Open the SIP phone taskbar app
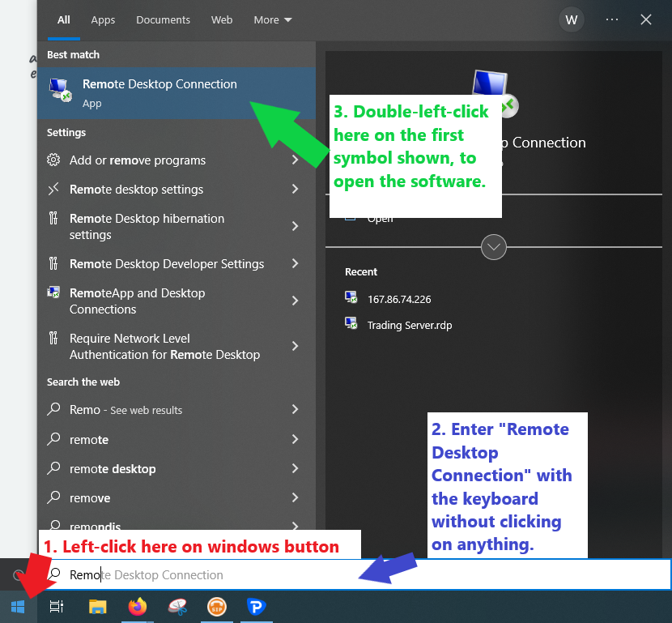 tap(217, 607)
